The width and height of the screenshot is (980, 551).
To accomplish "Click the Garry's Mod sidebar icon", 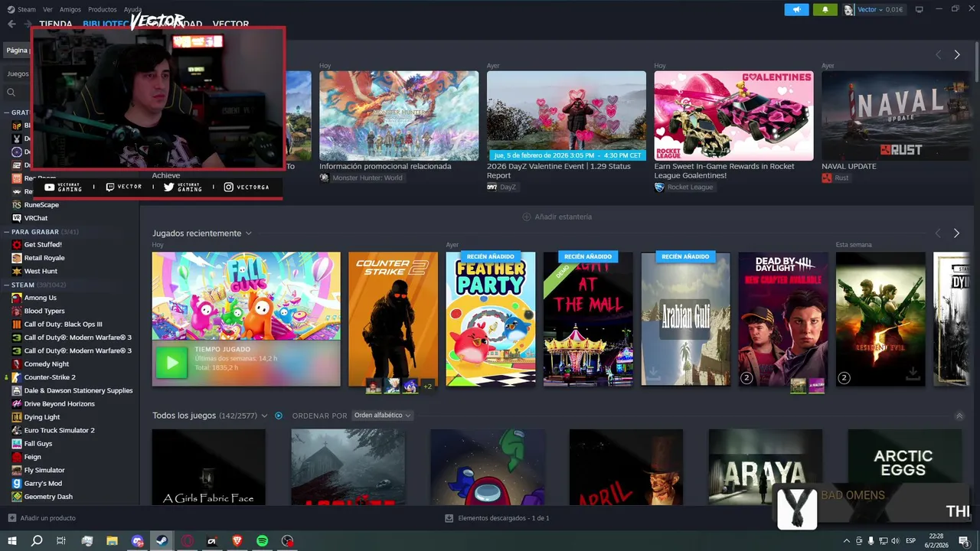I will point(17,484).
